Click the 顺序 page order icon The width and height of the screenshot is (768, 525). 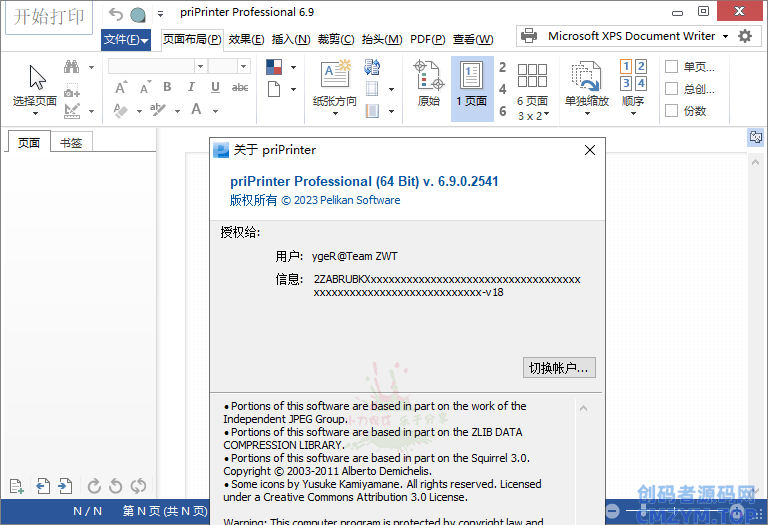(x=633, y=85)
